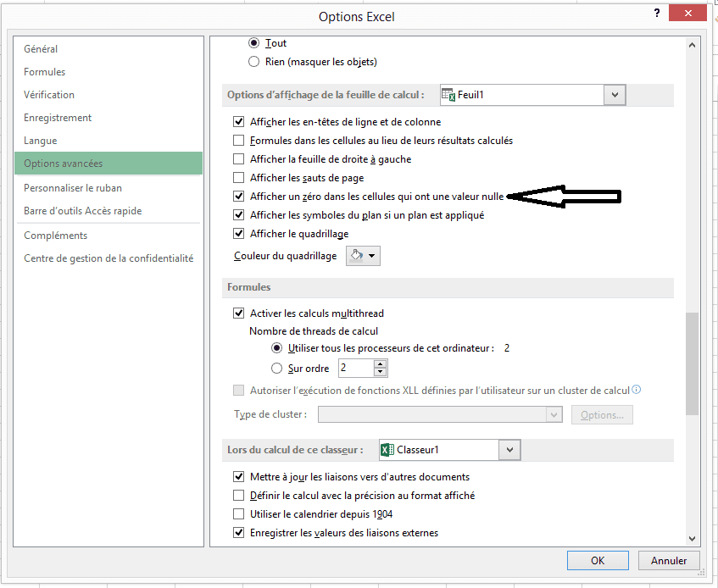Enable Définir le calcul avec la précision
718x588 pixels.
click(x=238, y=496)
